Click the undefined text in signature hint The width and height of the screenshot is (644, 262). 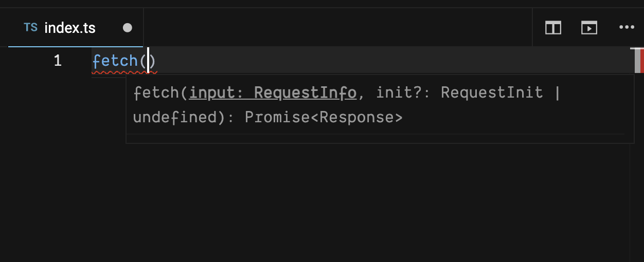pos(174,118)
